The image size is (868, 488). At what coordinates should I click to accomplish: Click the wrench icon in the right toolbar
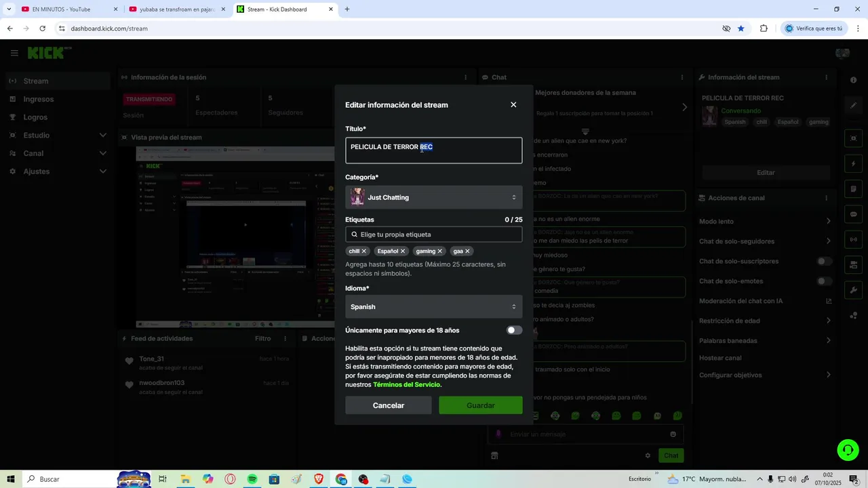pos(853,290)
